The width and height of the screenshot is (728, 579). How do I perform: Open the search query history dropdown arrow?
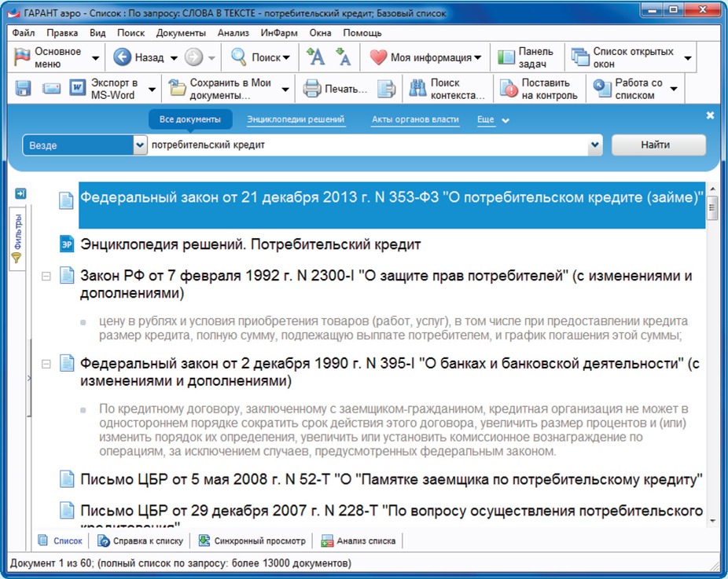595,145
